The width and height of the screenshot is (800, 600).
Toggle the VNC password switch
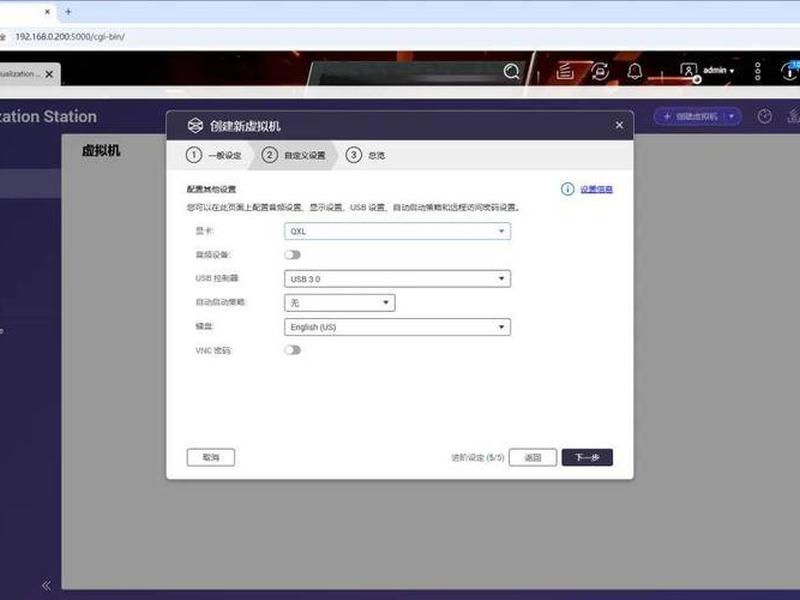coord(293,350)
